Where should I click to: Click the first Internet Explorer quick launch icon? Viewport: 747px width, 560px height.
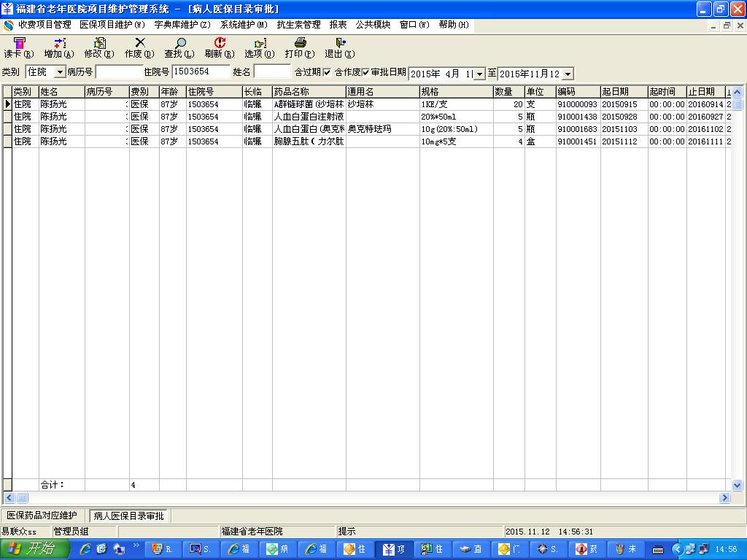pyautogui.click(x=86, y=550)
